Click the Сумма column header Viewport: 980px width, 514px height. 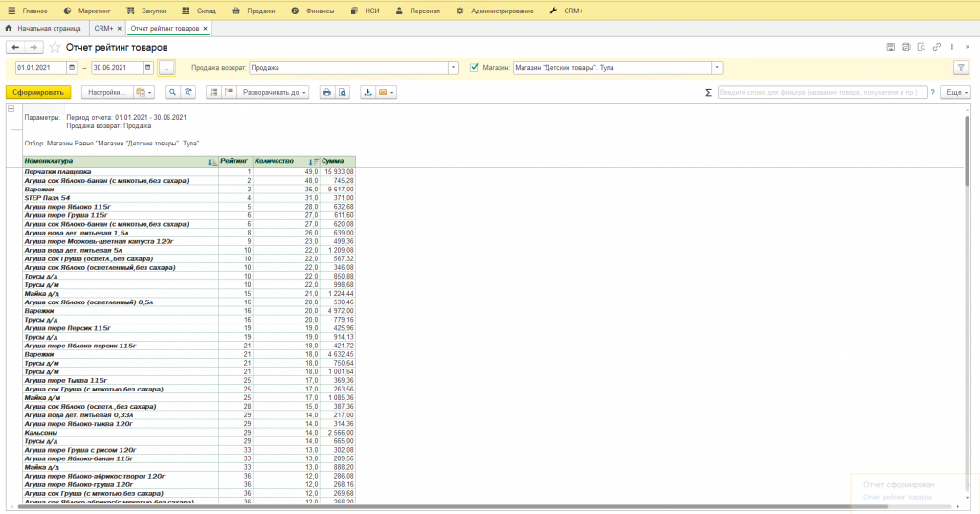tap(338, 162)
